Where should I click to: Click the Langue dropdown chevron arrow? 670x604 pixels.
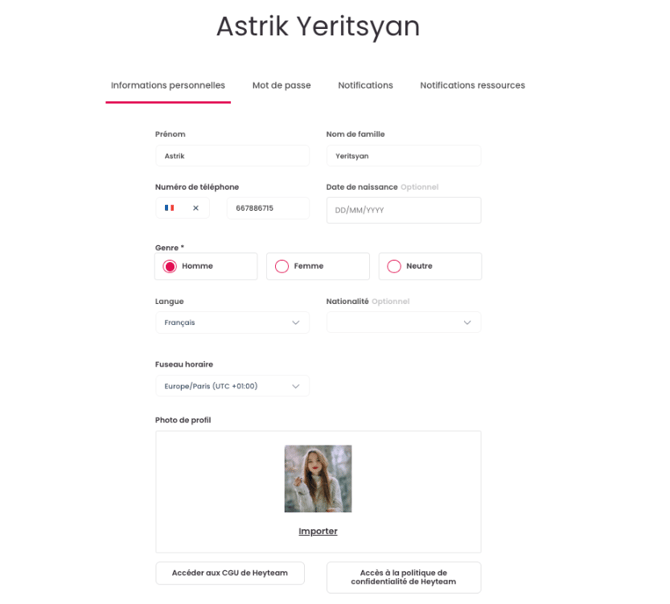[296, 323]
